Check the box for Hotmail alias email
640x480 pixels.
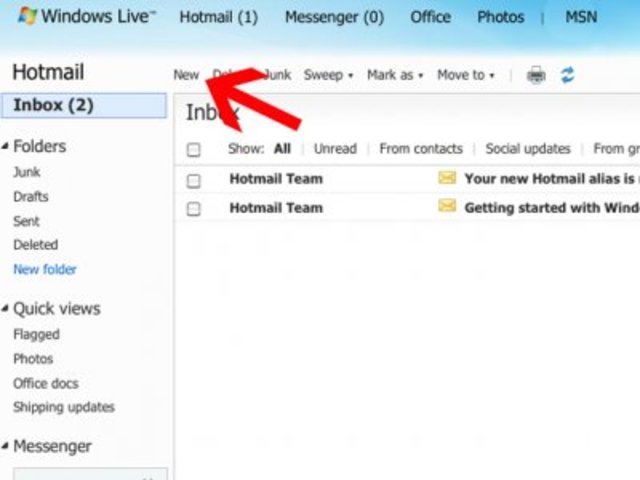click(193, 180)
